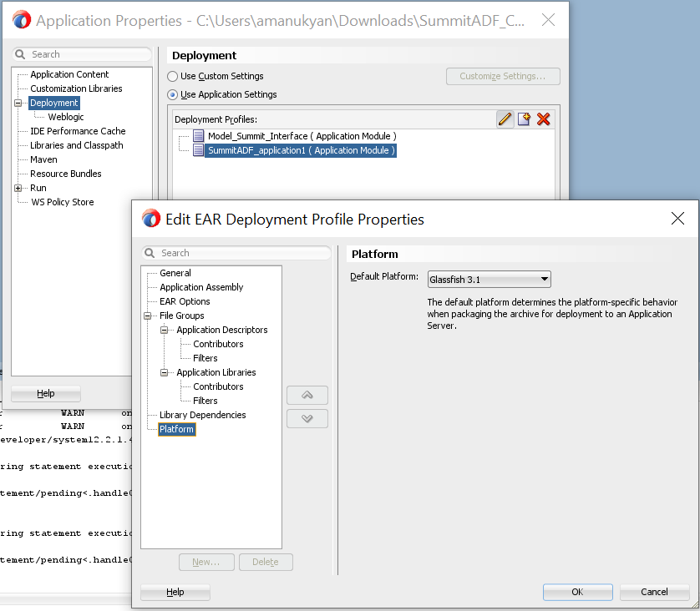Select General in EAR profile tree
The image size is (700, 611).
(x=175, y=273)
